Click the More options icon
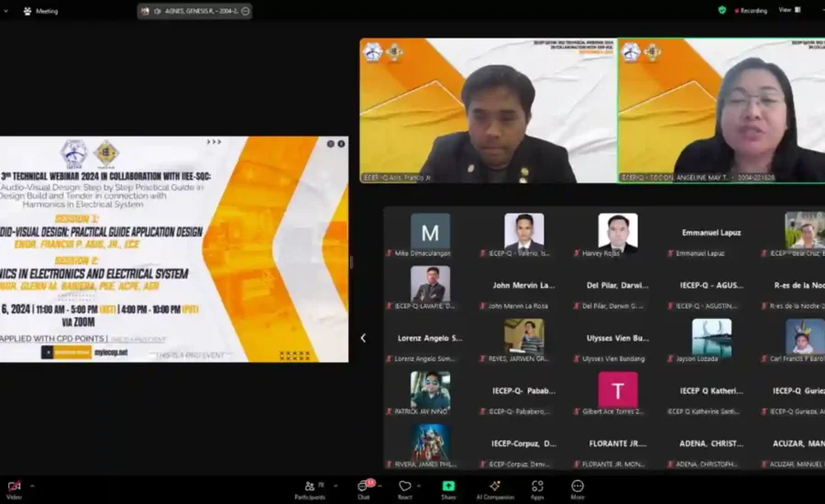825x504 pixels. click(577, 487)
